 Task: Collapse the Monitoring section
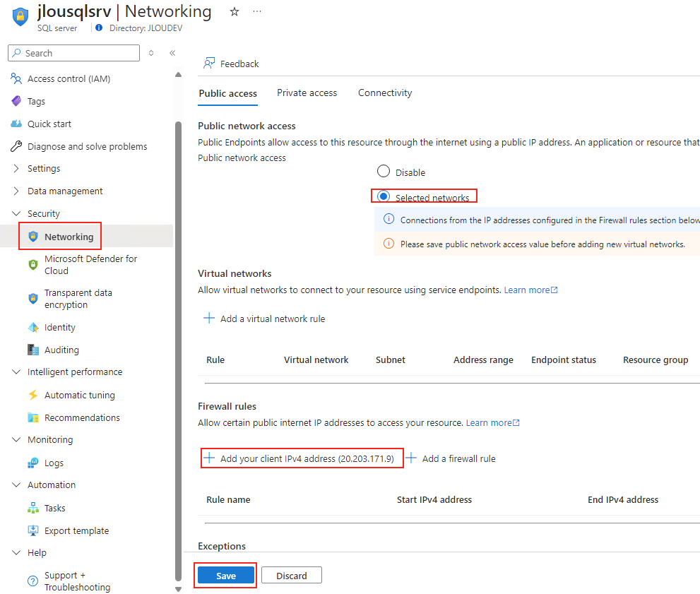[16, 439]
